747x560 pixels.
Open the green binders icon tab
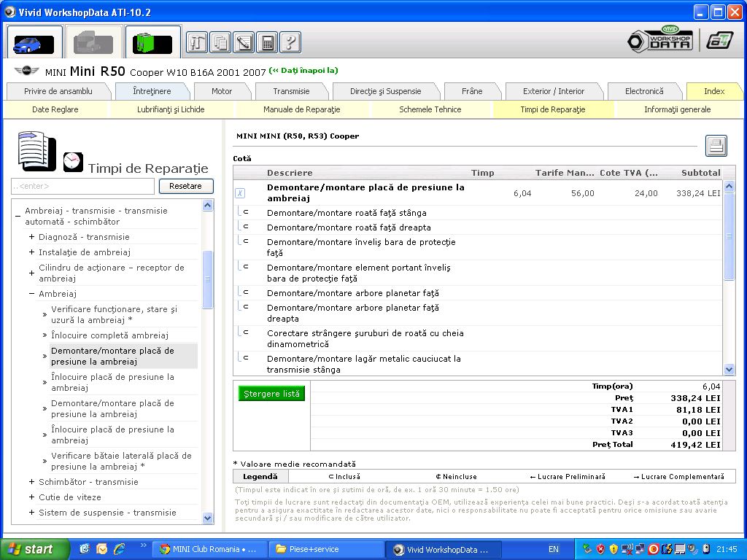pyautogui.click(x=152, y=42)
